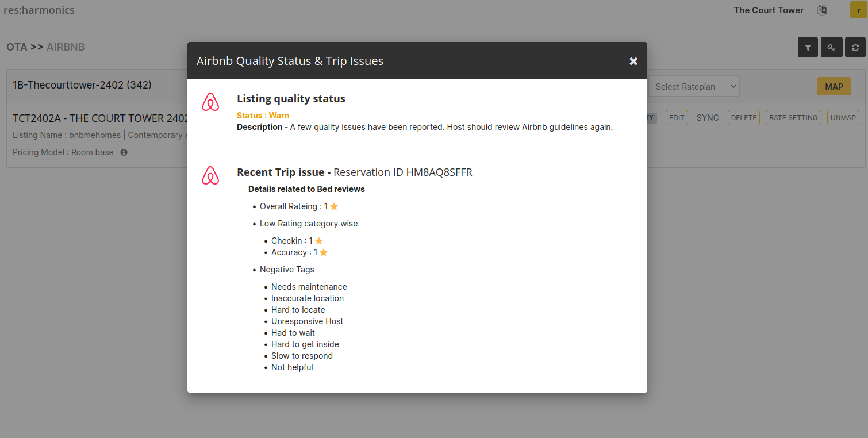This screenshot has height=438, width=868.
Task: Open RATE SETTING for the listing
Action: point(793,118)
